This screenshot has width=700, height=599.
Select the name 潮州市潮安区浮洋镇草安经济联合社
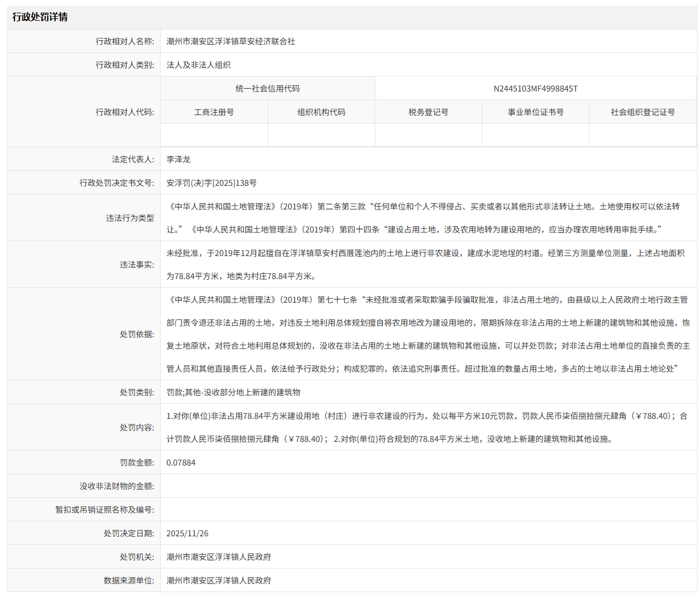coord(230,41)
